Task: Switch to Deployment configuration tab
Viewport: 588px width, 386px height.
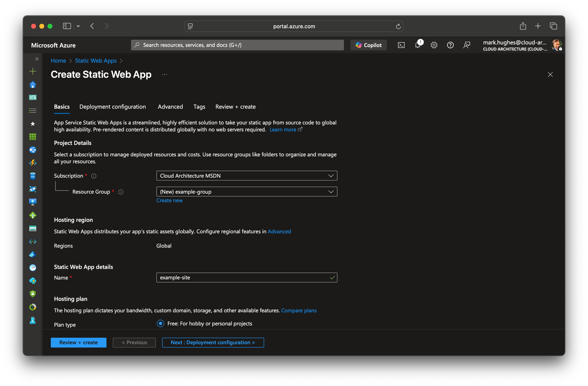Action: (x=113, y=107)
